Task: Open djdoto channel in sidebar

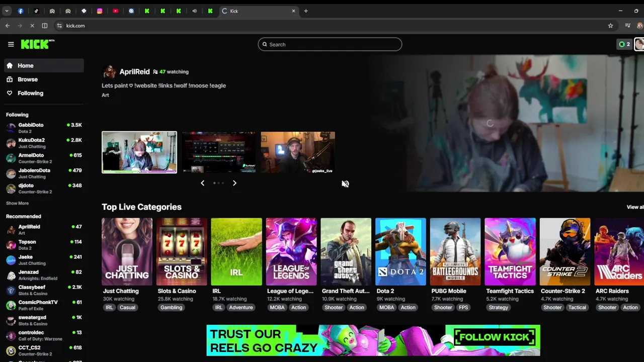Action: (43, 188)
